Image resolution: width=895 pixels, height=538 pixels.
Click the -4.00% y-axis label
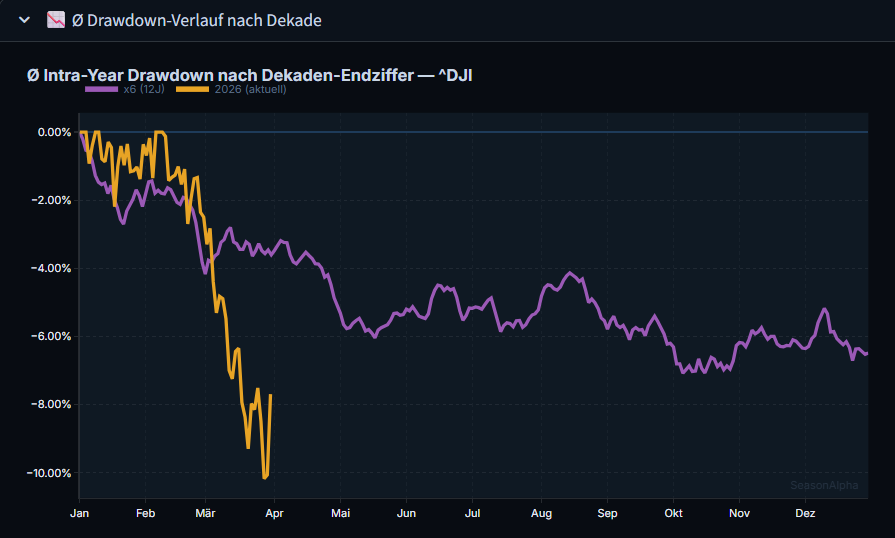[x=51, y=268]
